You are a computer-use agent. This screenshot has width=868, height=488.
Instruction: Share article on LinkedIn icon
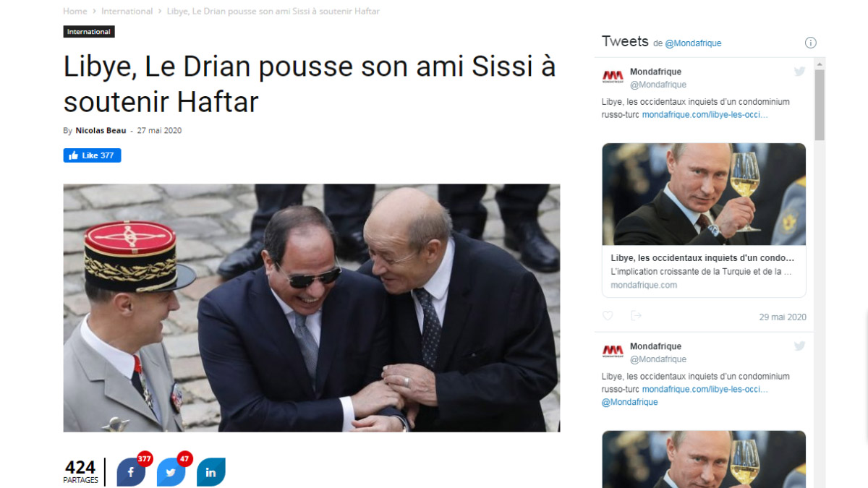coord(210,472)
